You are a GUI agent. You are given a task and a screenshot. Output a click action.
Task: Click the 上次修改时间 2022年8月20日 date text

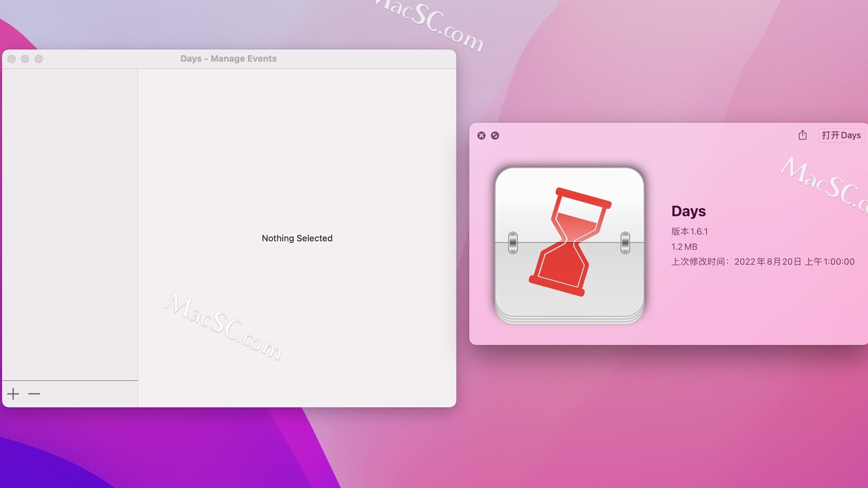(x=763, y=262)
